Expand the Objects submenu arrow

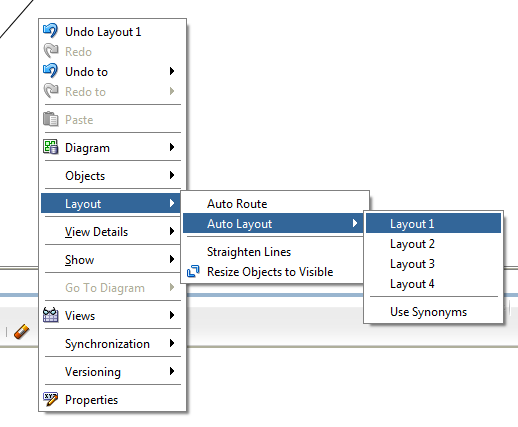pos(172,175)
